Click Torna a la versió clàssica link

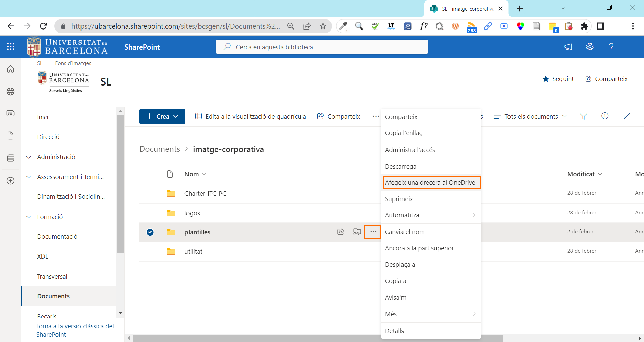(75, 330)
